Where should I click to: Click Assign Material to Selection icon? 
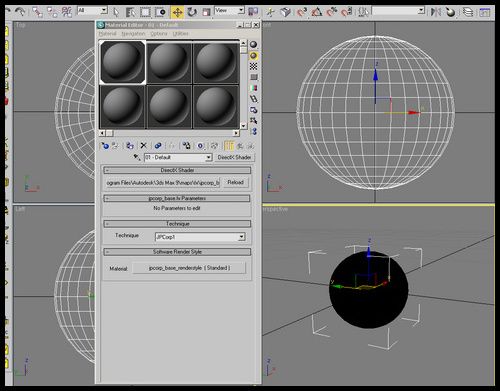(130, 146)
